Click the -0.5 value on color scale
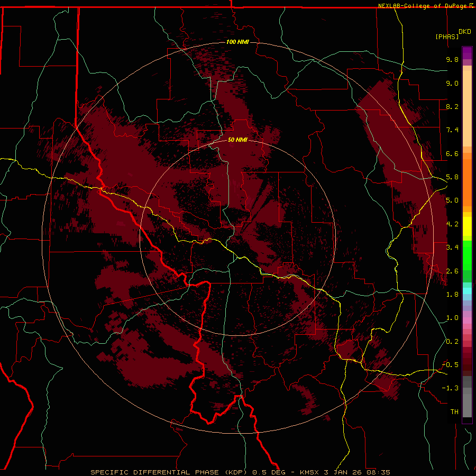 click(x=450, y=364)
